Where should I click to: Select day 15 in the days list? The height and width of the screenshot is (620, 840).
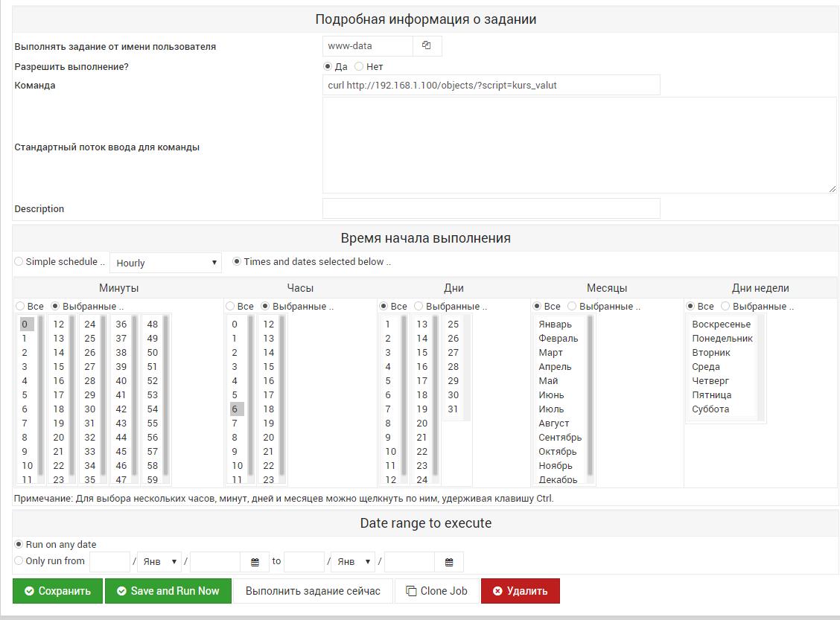click(x=422, y=352)
